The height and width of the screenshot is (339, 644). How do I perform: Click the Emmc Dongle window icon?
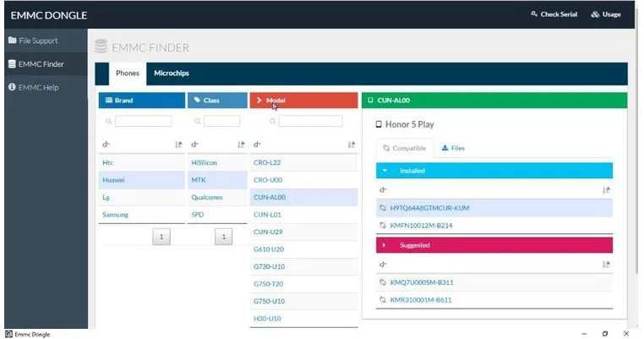pos(8,334)
